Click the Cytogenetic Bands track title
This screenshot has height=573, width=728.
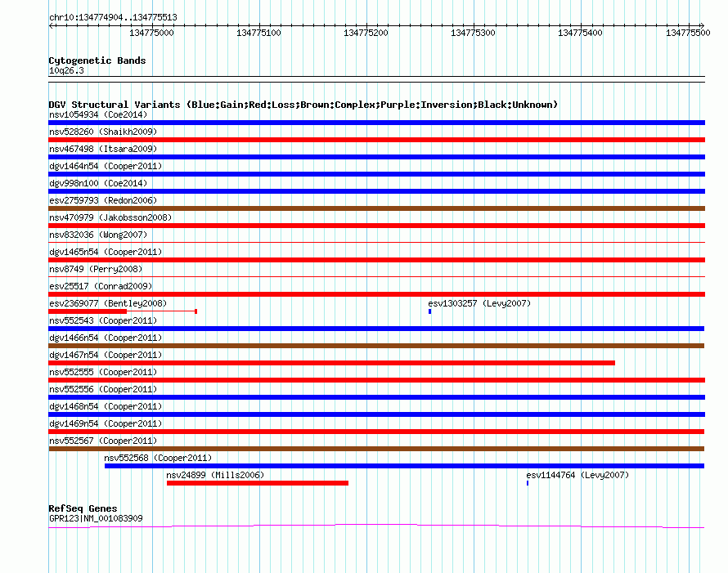click(x=97, y=60)
